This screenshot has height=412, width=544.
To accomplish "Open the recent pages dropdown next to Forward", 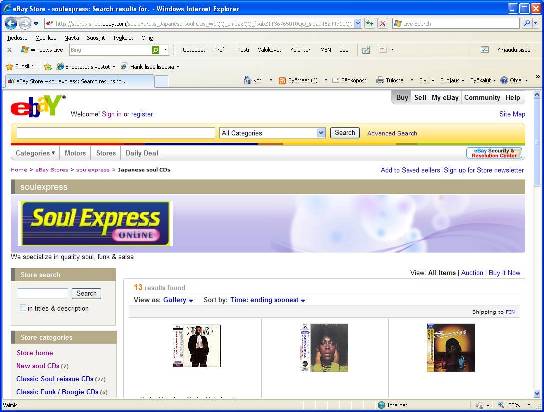I will (36, 24).
